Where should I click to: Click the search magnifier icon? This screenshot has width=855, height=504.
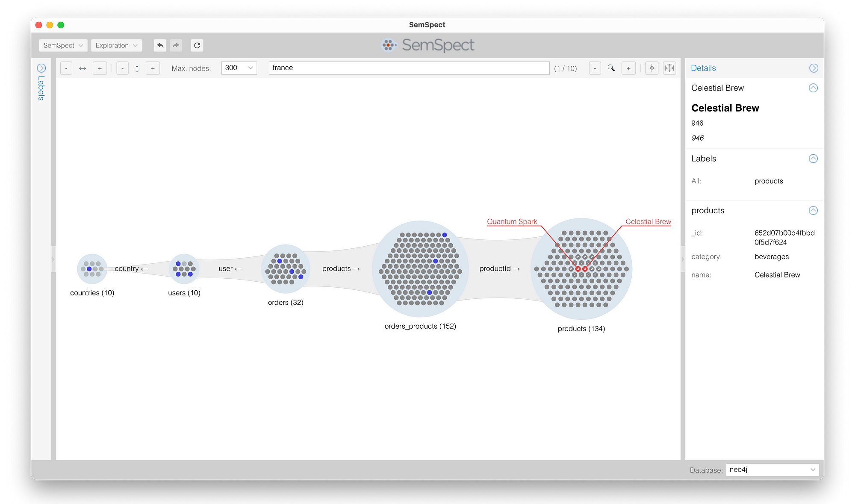(611, 68)
